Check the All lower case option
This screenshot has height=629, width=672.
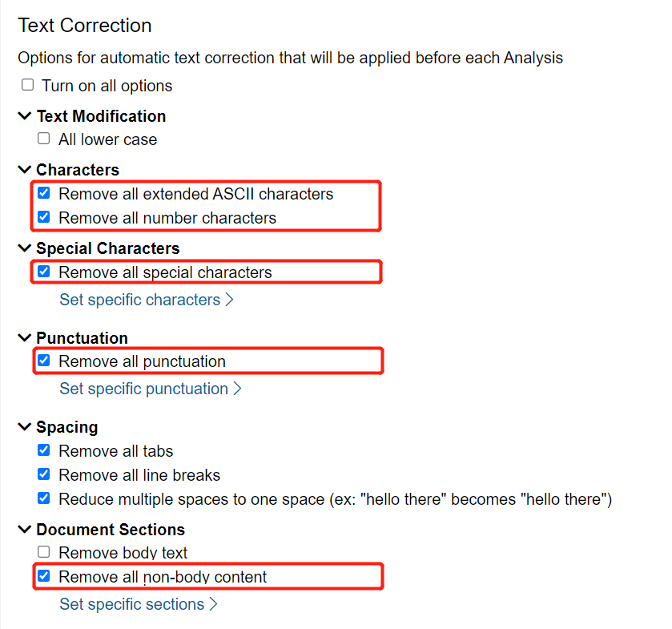pyautogui.click(x=43, y=138)
